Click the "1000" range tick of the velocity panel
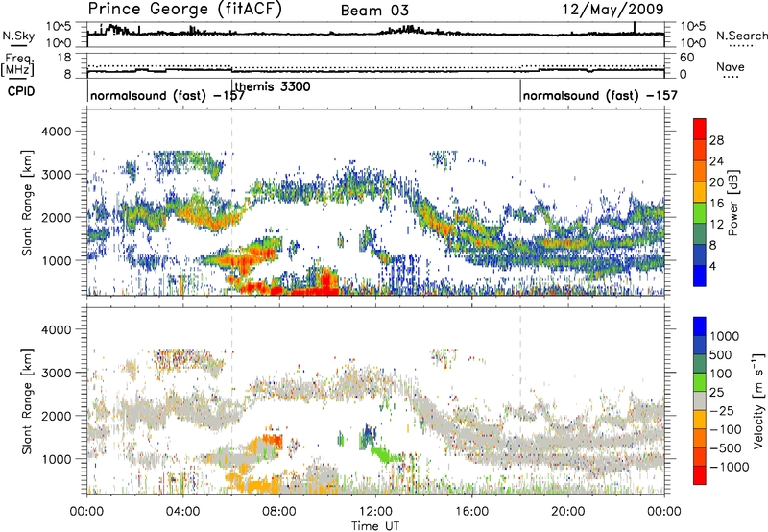The image size is (768, 532). [56, 459]
